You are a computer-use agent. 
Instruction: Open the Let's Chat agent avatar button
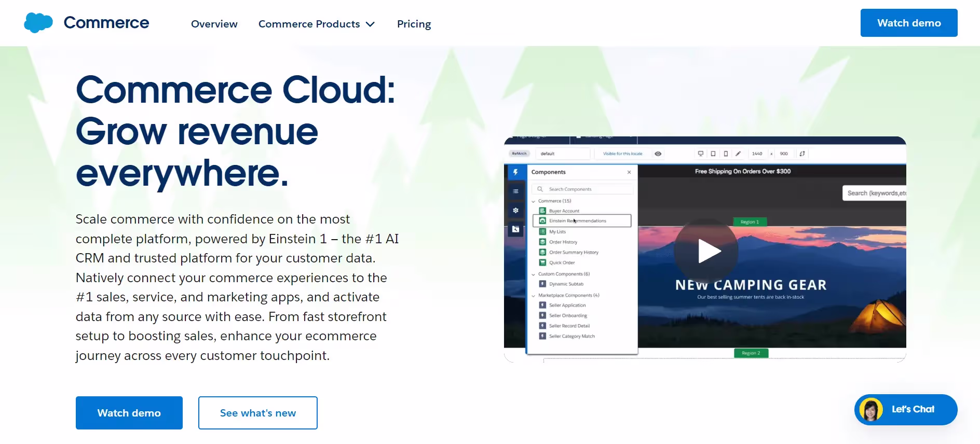pos(906,410)
